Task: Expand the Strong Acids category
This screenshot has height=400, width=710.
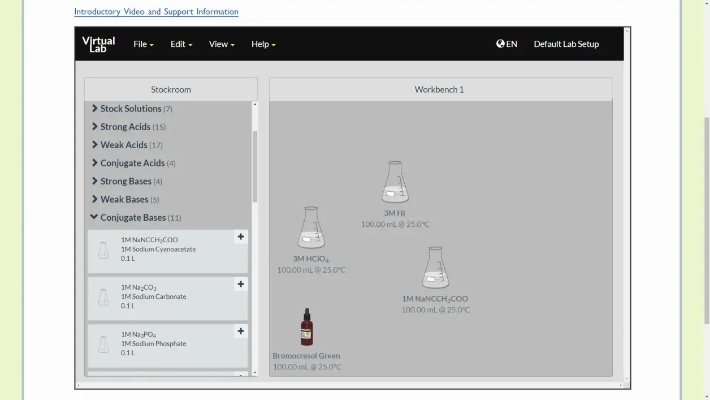Action: click(x=129, y=127)
